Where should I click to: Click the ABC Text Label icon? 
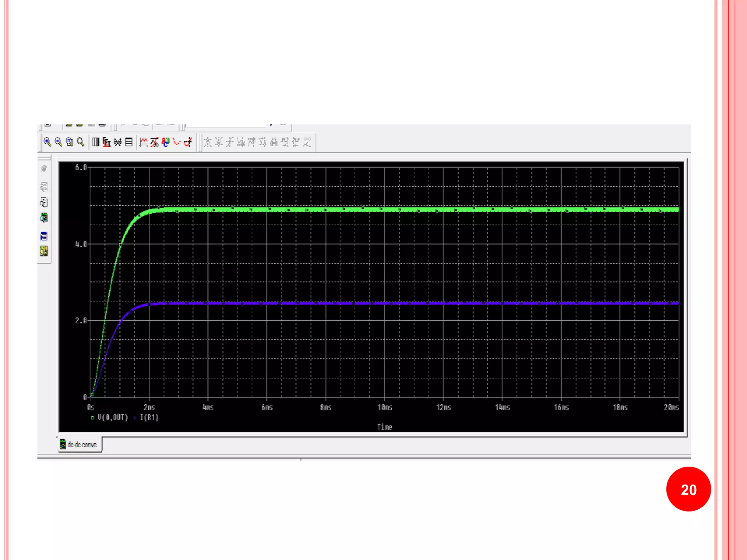tap(166, 142)
